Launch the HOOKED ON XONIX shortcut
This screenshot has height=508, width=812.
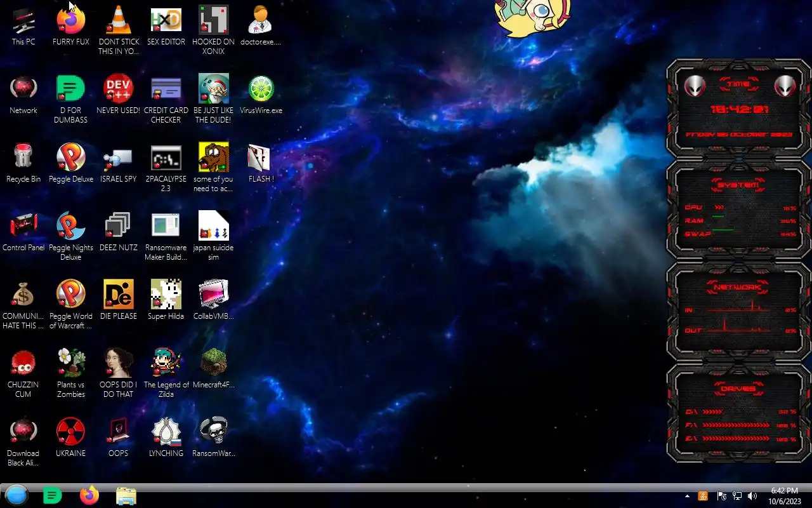point(213,30)
